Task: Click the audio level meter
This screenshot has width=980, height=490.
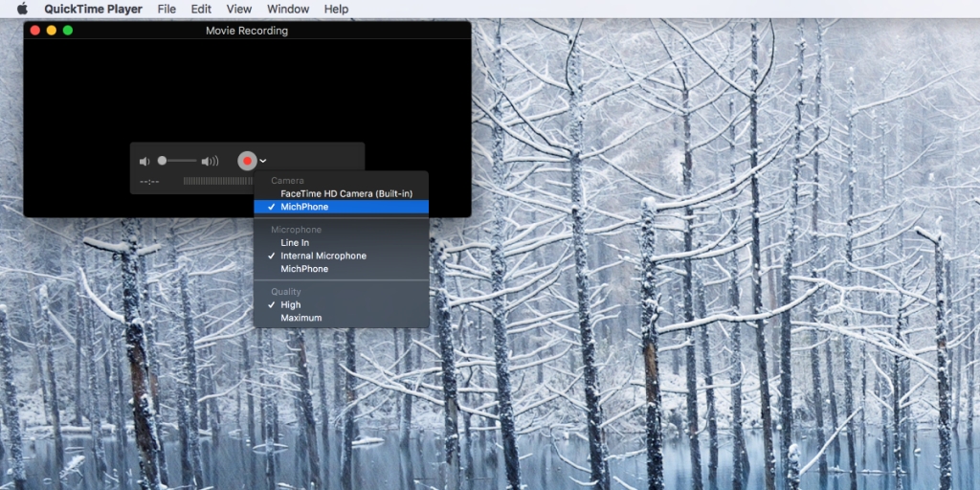Action: pos(218,181)
